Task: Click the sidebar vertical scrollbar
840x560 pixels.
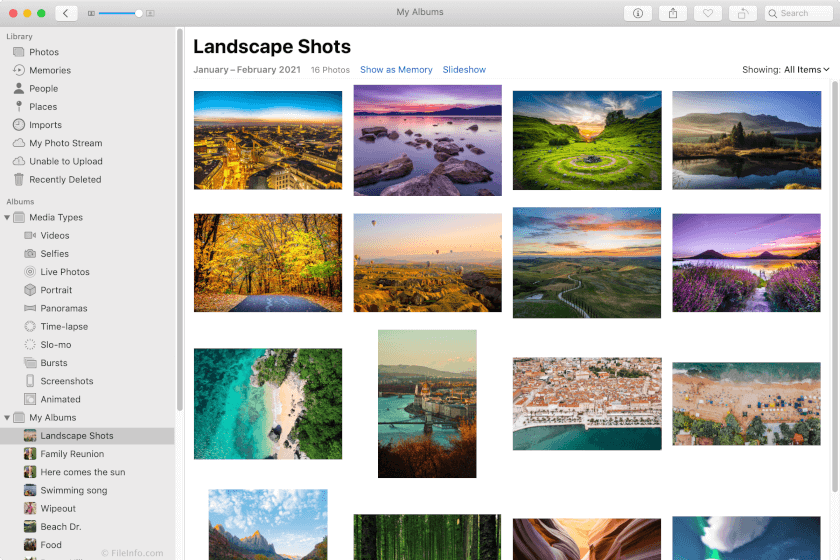Action: pyautogui.click(x=180, y=220)
